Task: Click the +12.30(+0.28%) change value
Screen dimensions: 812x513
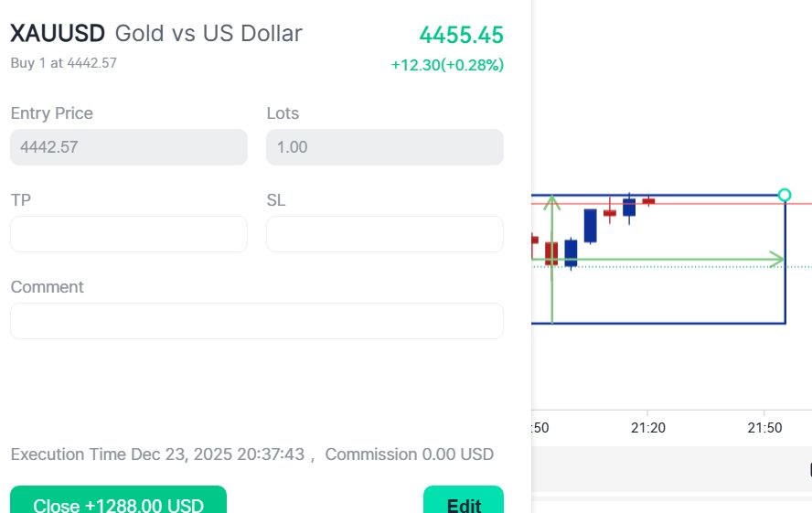Action: [447, 65]
